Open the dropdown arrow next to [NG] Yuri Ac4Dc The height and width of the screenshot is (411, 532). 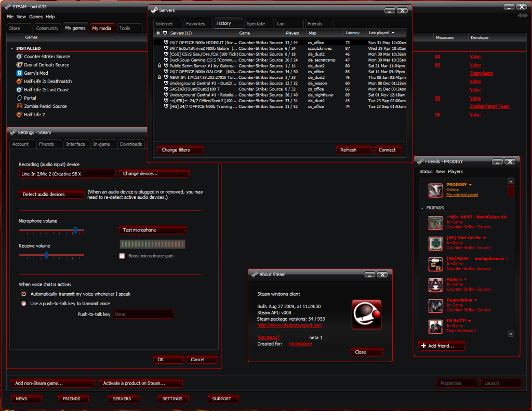(x=484, y=238)
